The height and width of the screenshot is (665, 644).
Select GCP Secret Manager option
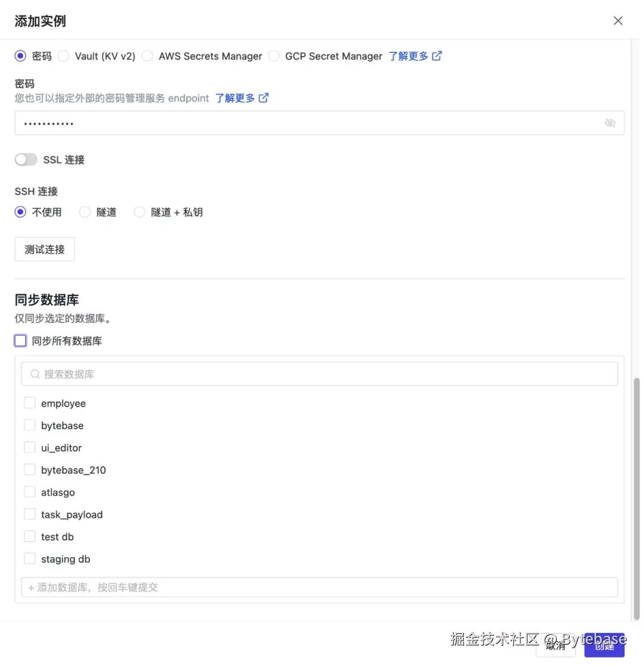[x=274, y=56]
